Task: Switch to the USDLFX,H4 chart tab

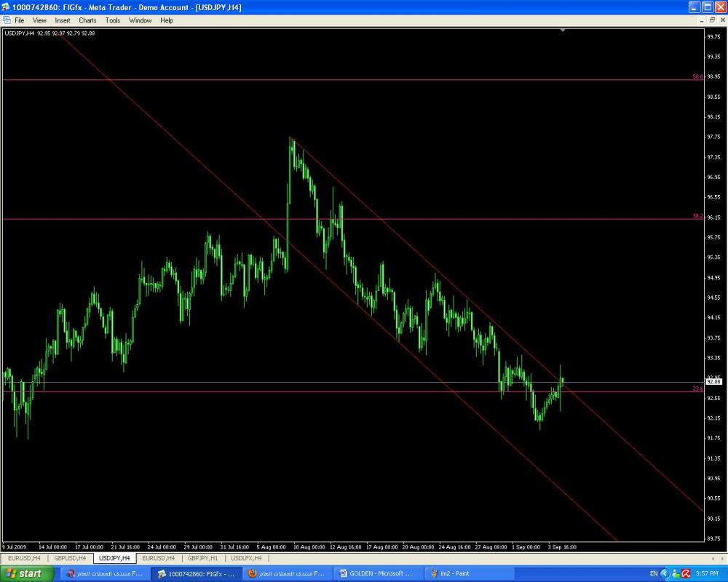Action: 246,558
